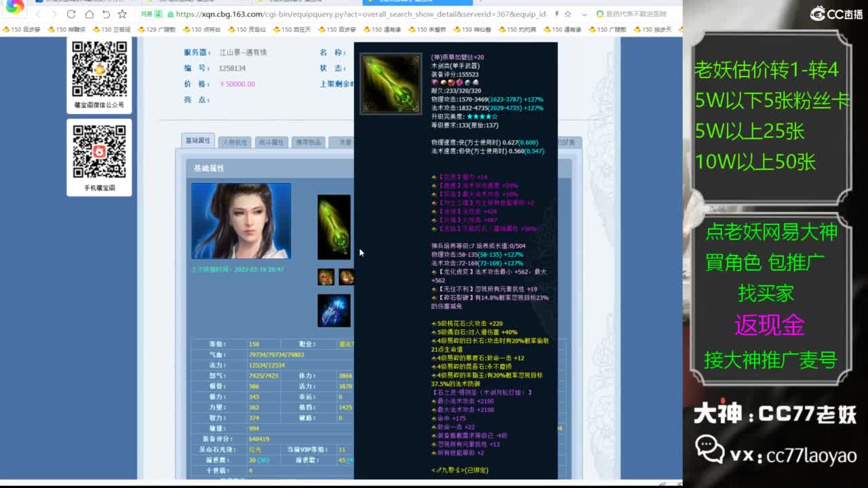Go to the browser home page icon
This screenshot has height=488, width=868.
coord(89,14)
